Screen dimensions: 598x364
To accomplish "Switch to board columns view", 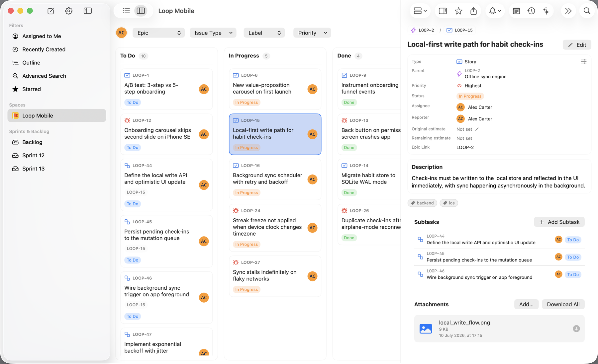I will click(141, 11).
